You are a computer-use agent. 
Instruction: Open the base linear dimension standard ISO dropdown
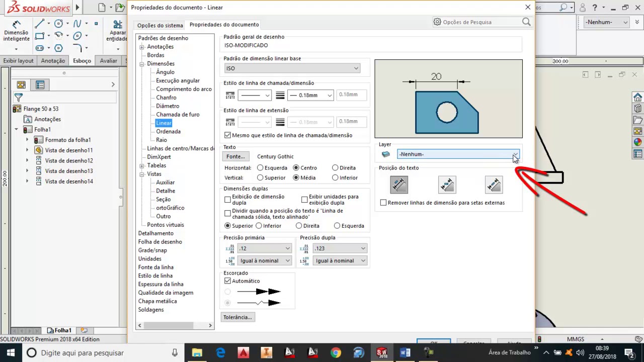click(292, 68)
